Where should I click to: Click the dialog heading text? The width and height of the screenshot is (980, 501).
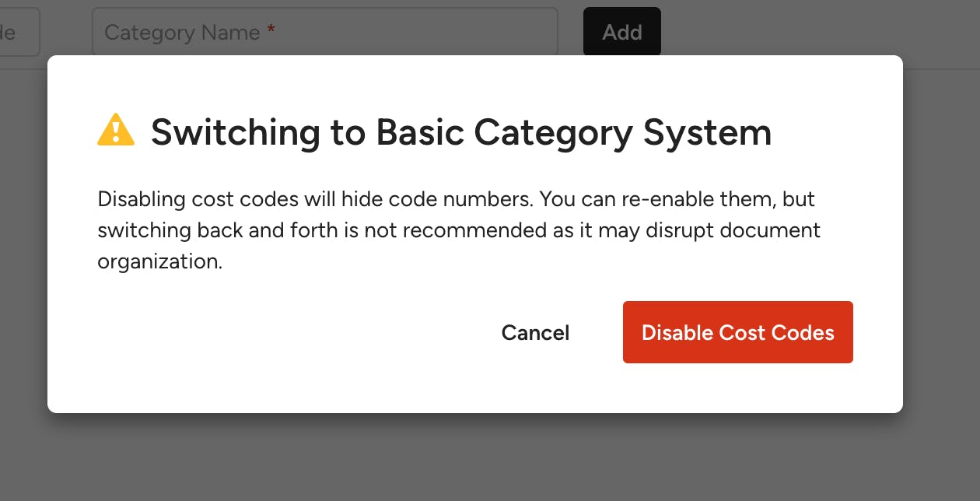click(x=460, y=132)
